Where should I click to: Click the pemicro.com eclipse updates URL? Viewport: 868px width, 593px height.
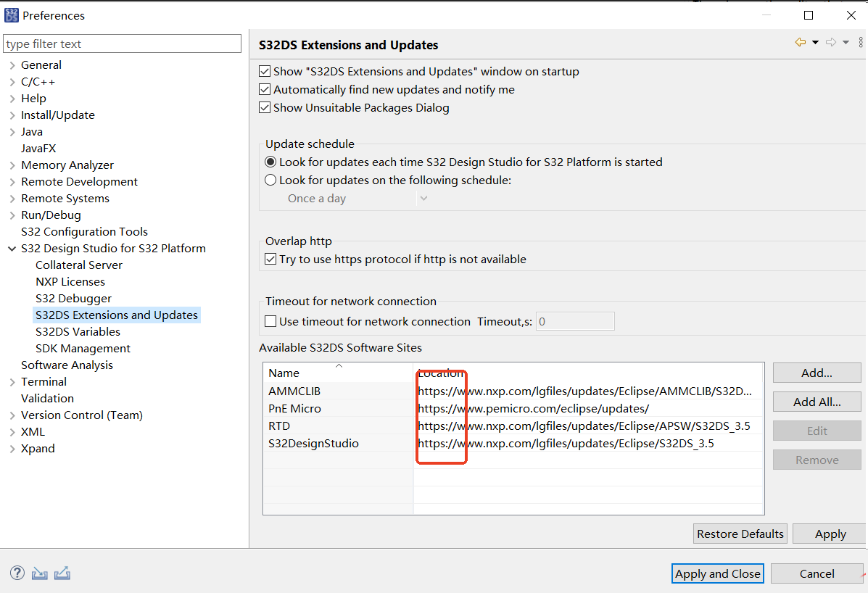(533, 408)
